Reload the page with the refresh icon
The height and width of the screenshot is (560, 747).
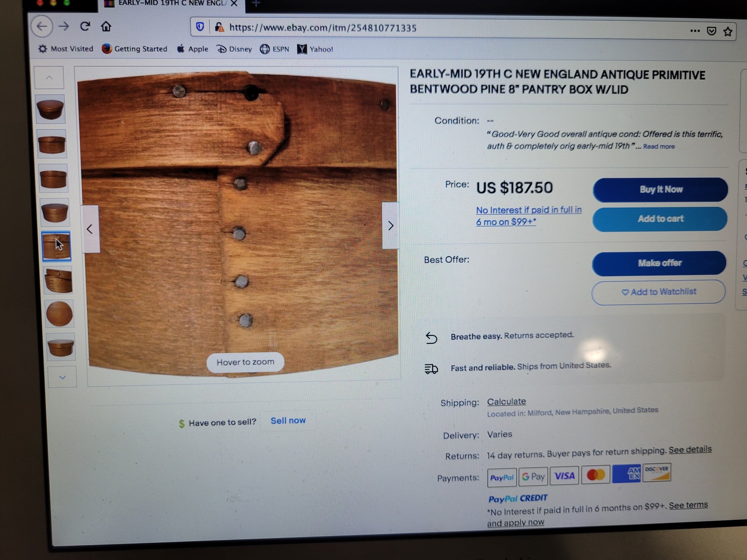point(85,27)
